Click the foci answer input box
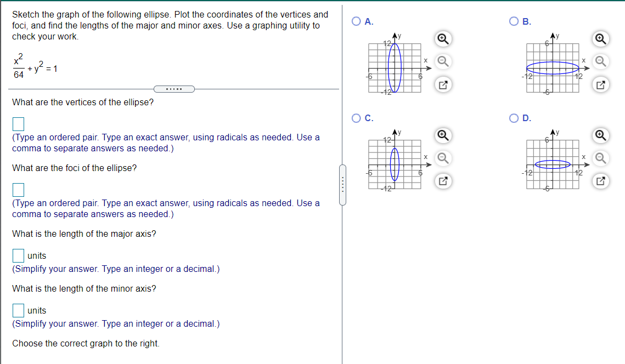 [19, 189]
